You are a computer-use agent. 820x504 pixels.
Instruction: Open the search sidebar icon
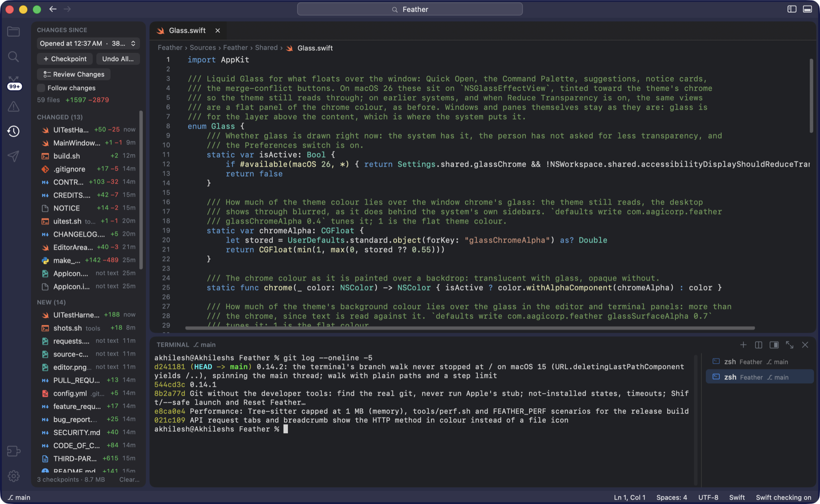click(14, 56)
